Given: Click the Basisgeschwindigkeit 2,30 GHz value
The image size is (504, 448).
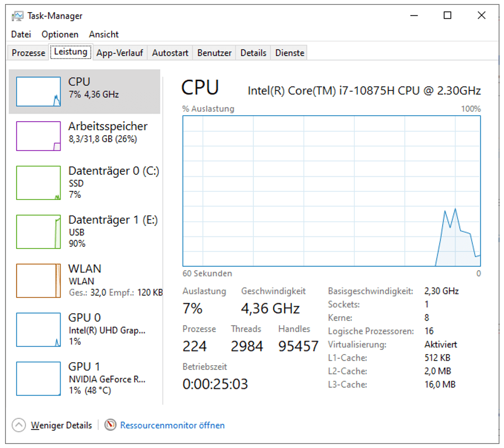Looking at the screenshot, I should [441, 291].
